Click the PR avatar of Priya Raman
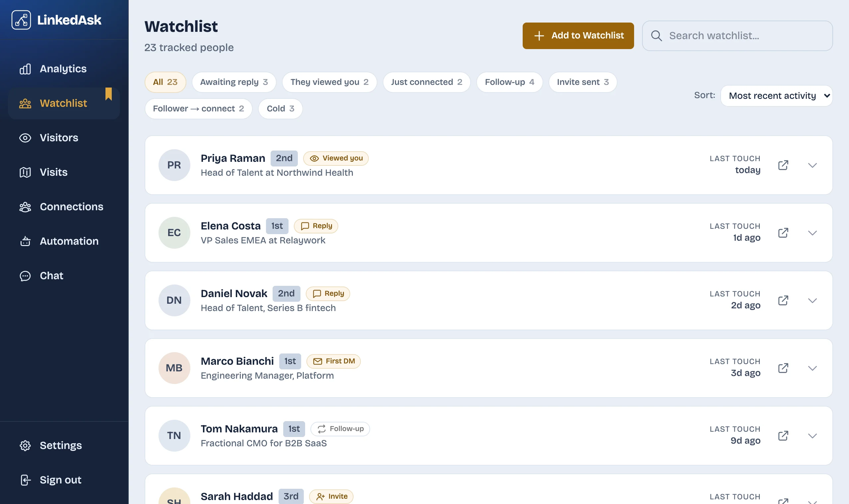Screen dimensions: 849x504 coord(174,165)
